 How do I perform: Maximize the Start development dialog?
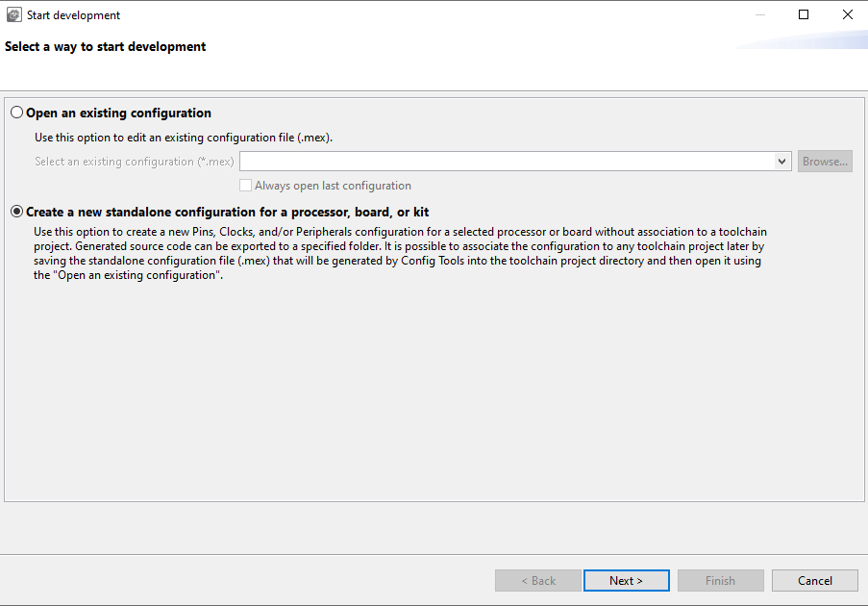[804, 15]
